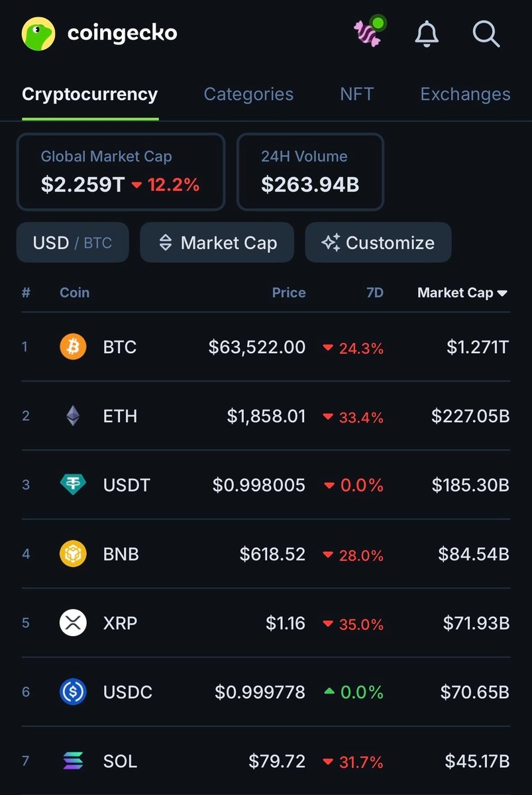Open the Exchanges tab
Image resolution: width=532 pixels, height=795 pixels.
465,94
